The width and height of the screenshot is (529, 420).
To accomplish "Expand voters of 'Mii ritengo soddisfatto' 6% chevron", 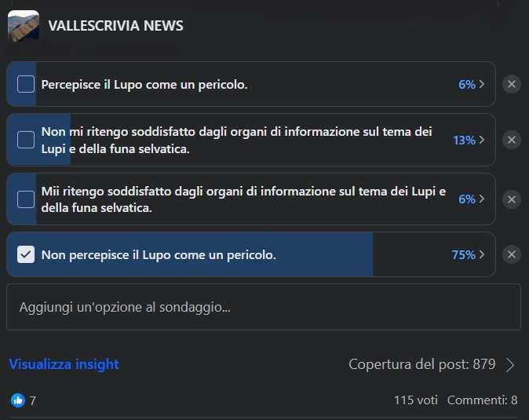I will (x=481, y=199).
